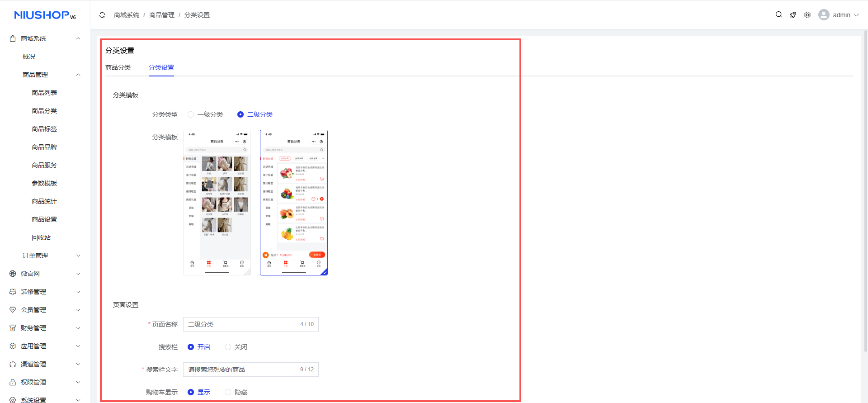Focus the 搜索栏文字 input field
868x403 pixels.
[251, 370]
